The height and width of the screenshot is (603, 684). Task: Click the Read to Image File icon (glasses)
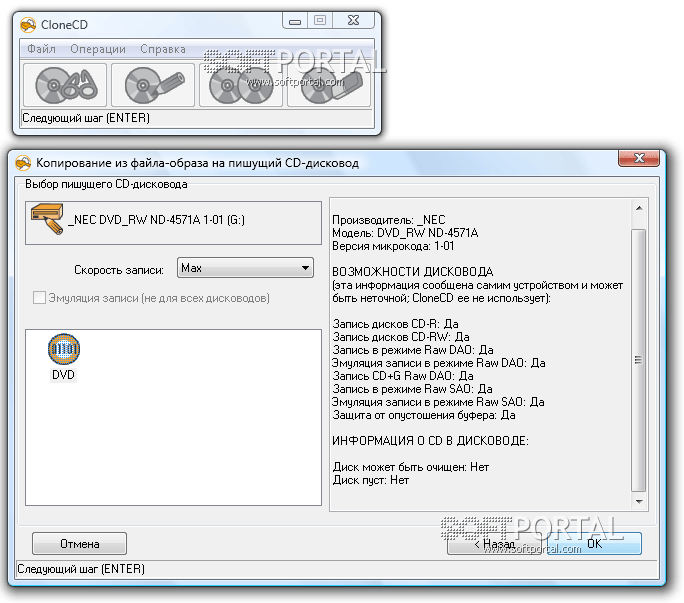65,85
